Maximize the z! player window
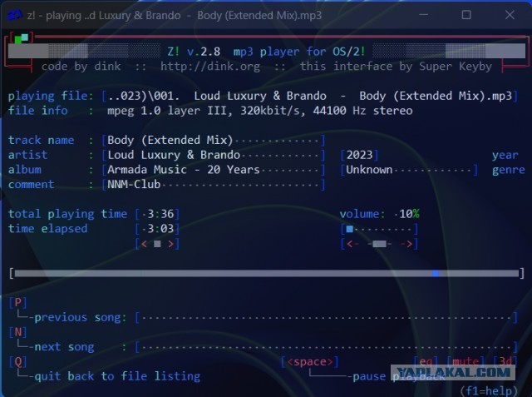Image resolution: width=532 pixels, height=397 pixels. pos(466,15)
